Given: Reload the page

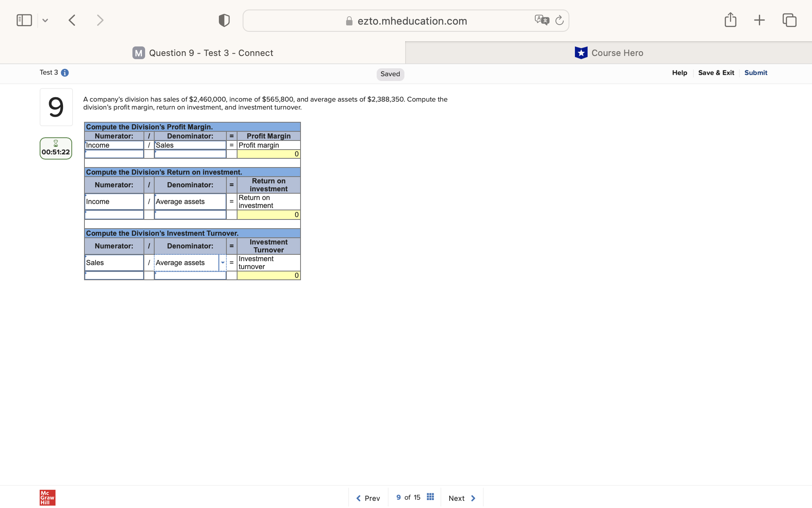Looking at the screenshot, I should [x=559, y=20].
